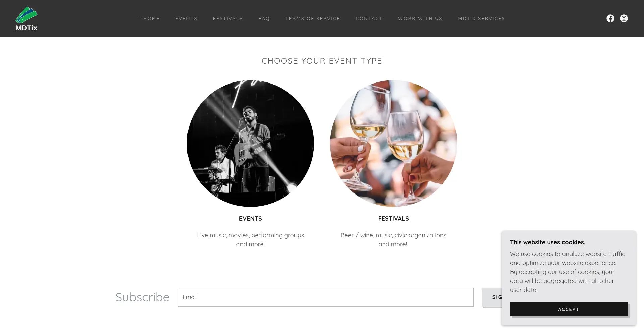View the Terms of Service page

313,19
